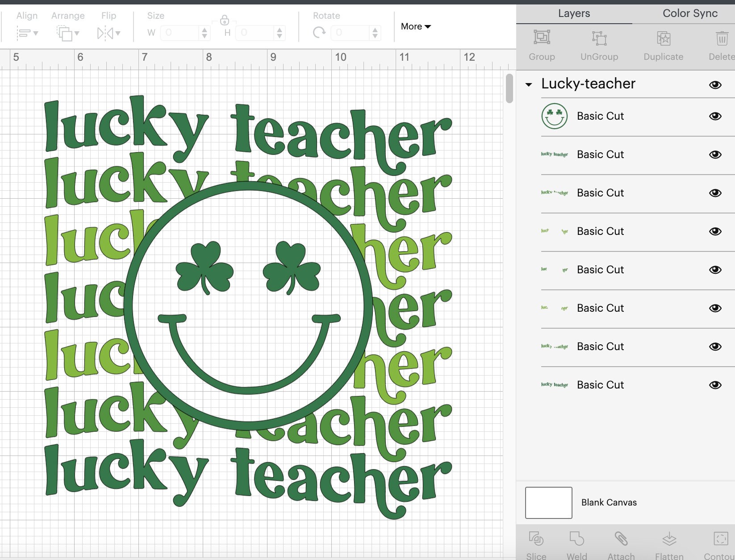Open the Flip options
Viewport: 735px width, 560px height.
coord(108,33)
